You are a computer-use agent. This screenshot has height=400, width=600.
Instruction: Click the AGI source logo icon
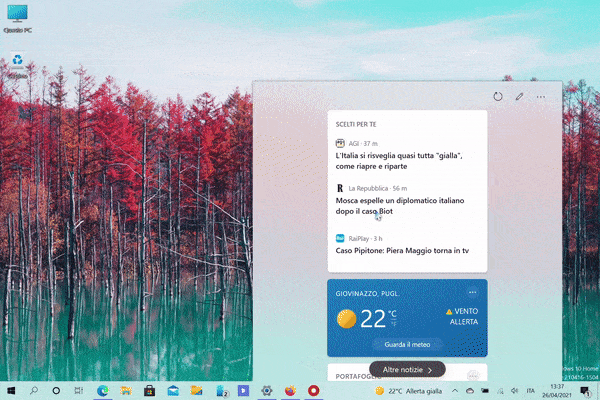coord(340,143)
